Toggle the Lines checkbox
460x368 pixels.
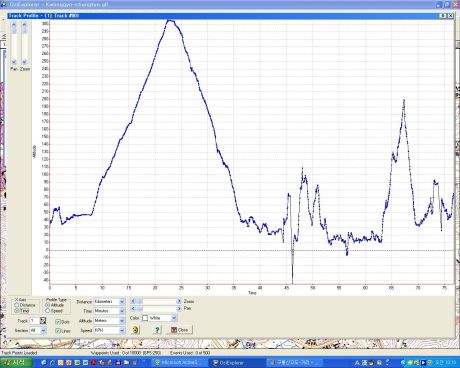coord(63,331)
